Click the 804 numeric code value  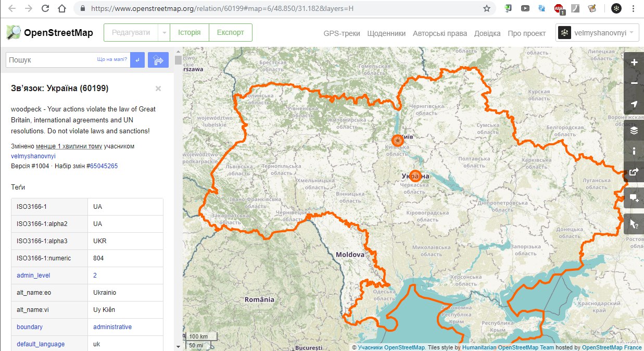(98, 258)
